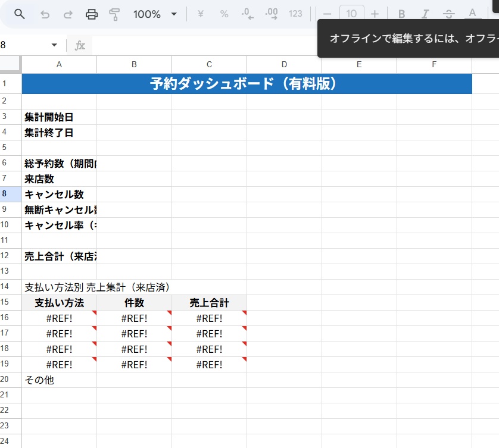Open more number formats (123)
Screen dimensions: 499x448
(x=295, y=14)
